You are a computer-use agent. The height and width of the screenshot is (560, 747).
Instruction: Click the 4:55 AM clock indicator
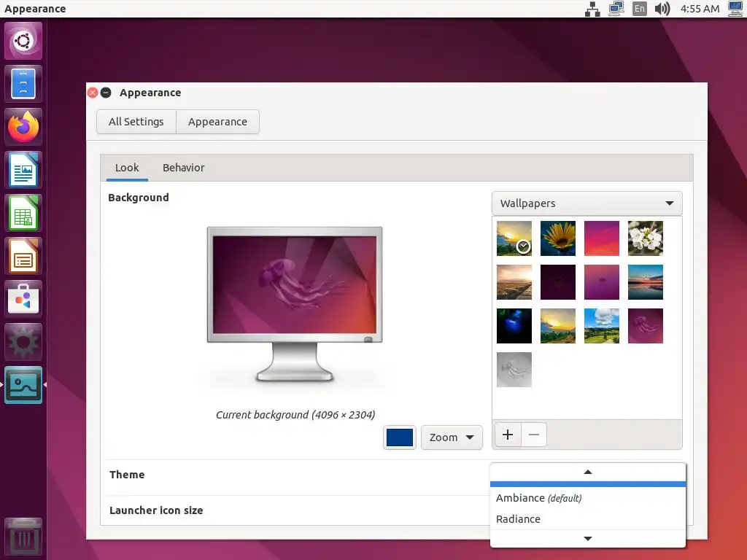click(700, 9)
